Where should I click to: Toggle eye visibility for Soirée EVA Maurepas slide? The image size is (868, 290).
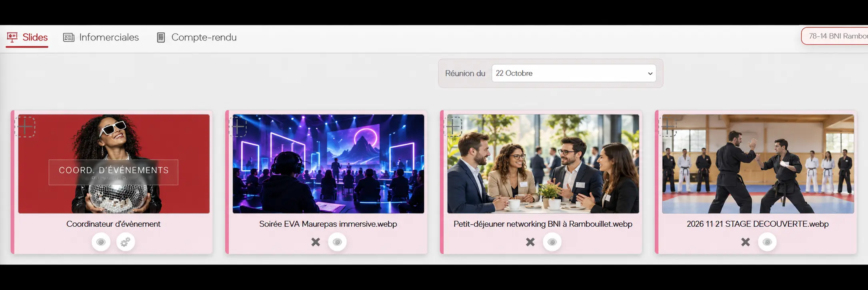coord(337,242)
